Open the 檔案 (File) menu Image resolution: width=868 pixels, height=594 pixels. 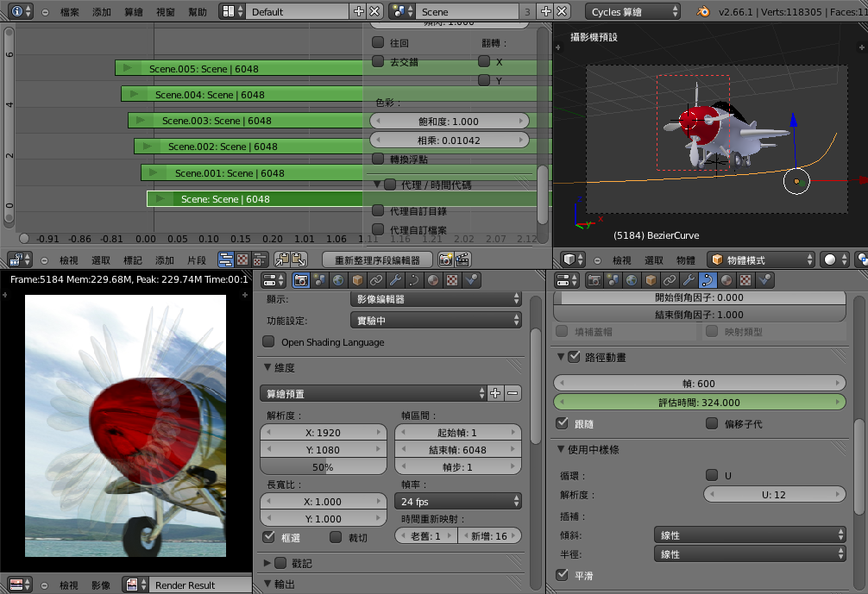coord(70,12)
